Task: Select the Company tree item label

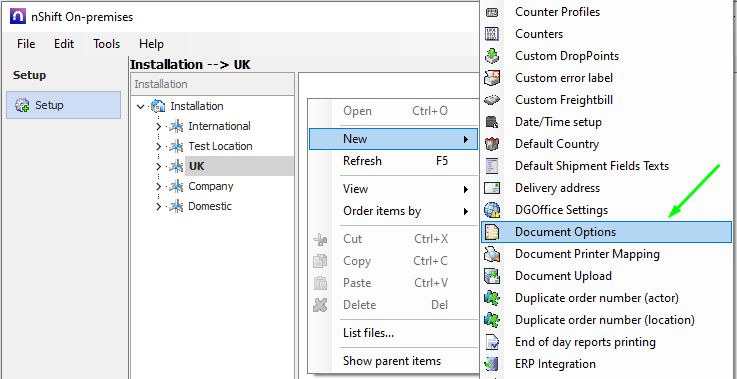Action: [211, 186]
